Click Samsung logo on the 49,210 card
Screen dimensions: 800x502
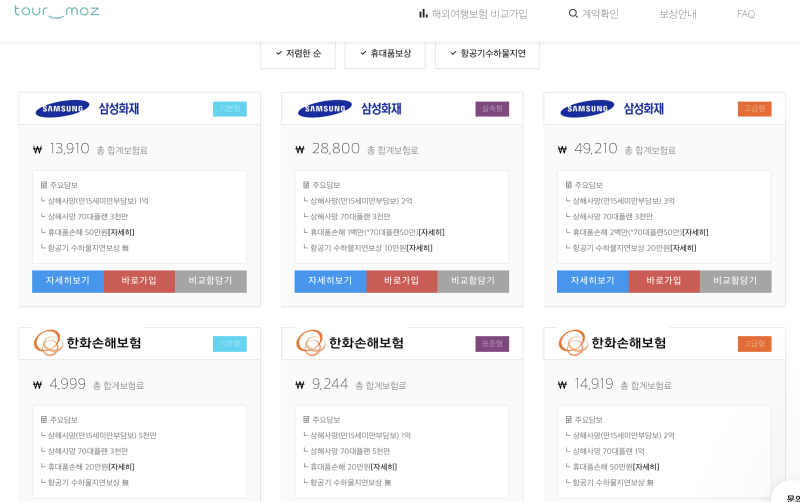point(587,109)
